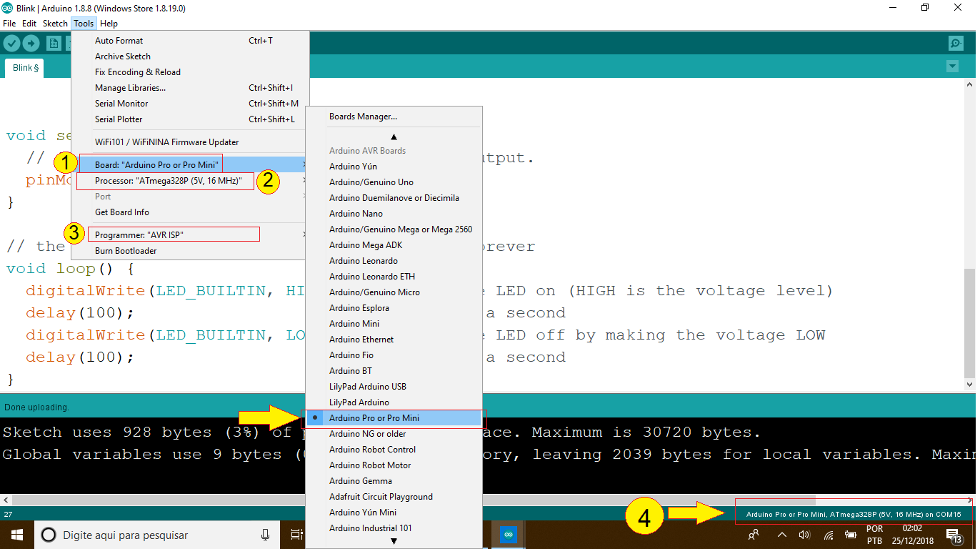Select Arduino BT board
This screenshot has height=549, width=980.
tap(394, 371)
